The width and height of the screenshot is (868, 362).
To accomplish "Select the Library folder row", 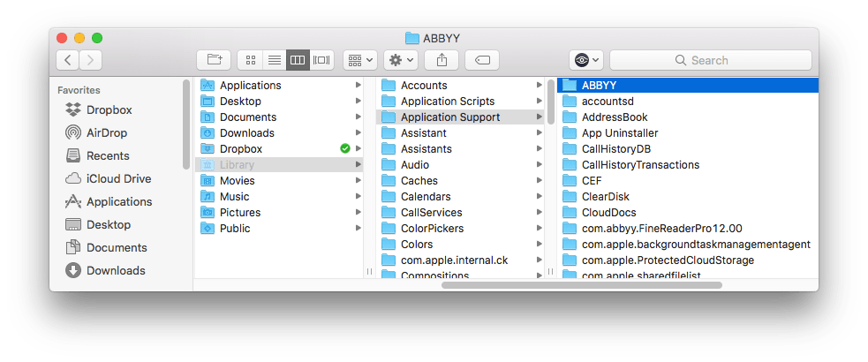I will pos(280,165).
